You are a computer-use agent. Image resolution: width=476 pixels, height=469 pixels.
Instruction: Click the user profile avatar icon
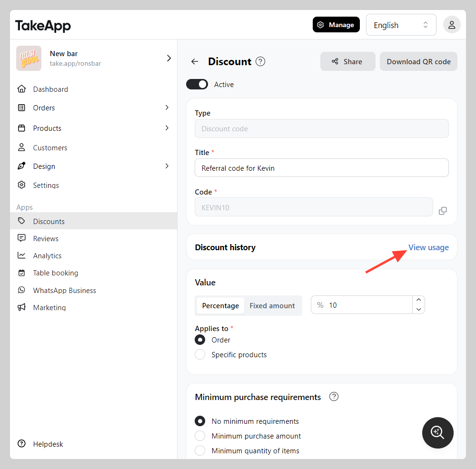[x=452, y=25]
